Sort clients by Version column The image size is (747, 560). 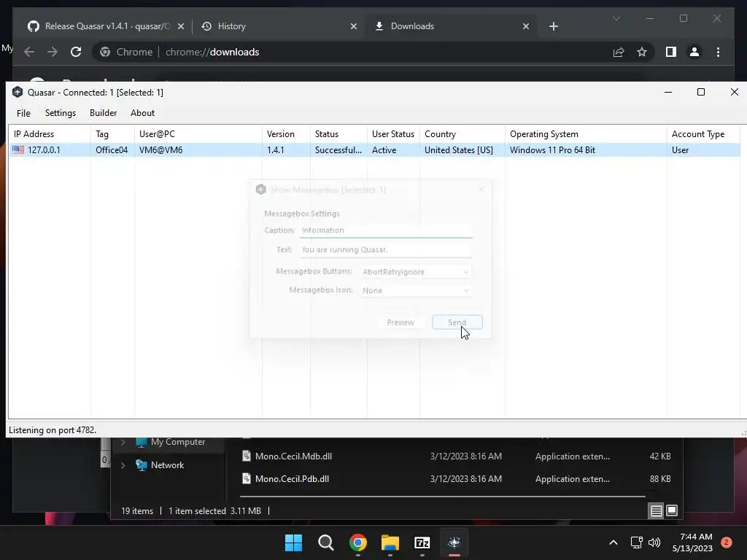pos(286,134)
